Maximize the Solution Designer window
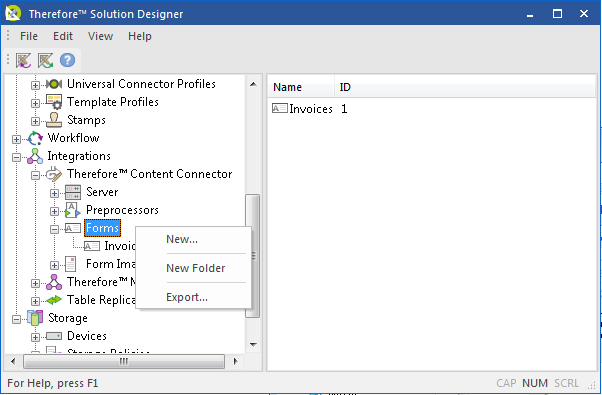 pos(557,14)
